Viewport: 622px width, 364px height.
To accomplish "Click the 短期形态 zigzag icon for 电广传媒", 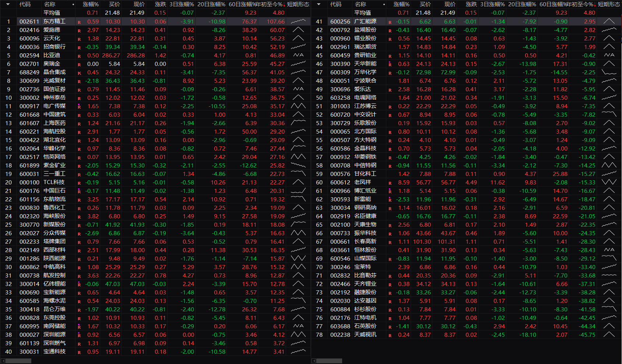I will tap(298, 106).
